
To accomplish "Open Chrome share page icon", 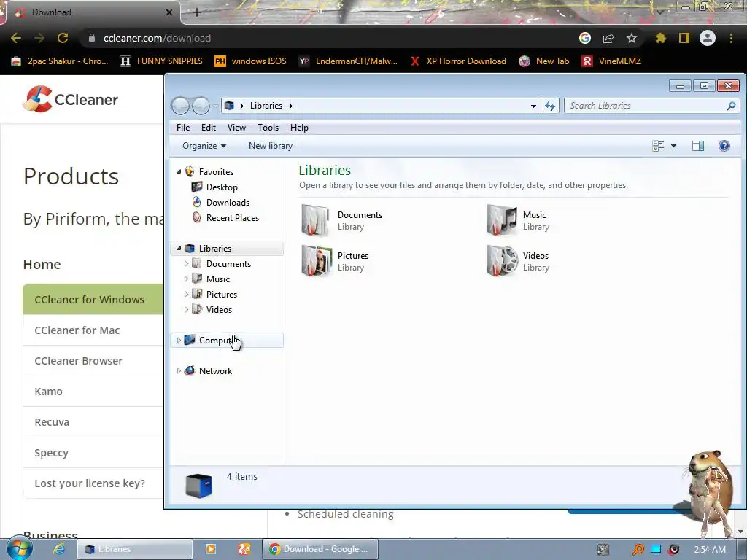I will (608, 38).
